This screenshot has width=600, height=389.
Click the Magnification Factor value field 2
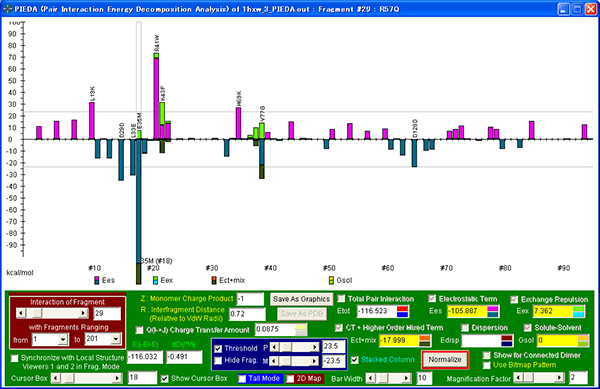(x=578, y=378)
